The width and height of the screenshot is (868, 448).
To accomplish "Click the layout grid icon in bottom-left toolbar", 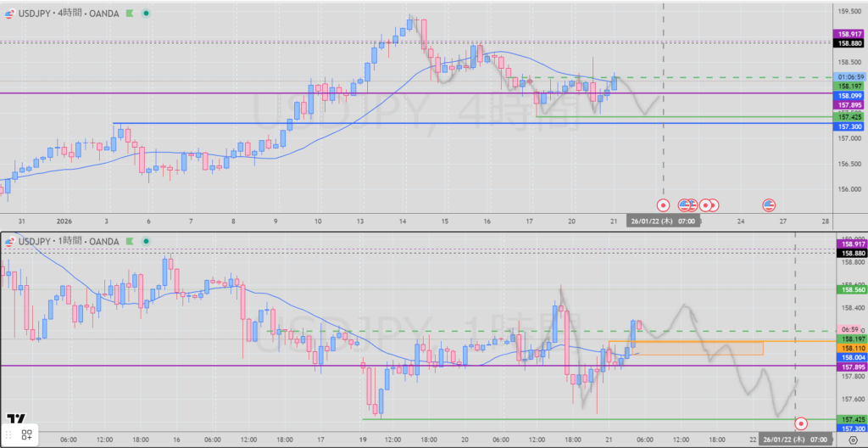I will (27, 435).
